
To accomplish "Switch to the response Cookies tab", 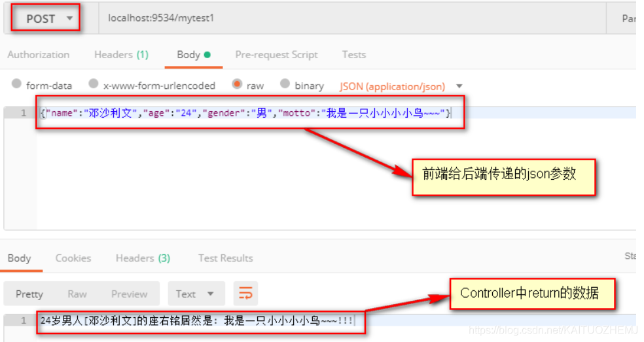I will [x=73, y=258].
